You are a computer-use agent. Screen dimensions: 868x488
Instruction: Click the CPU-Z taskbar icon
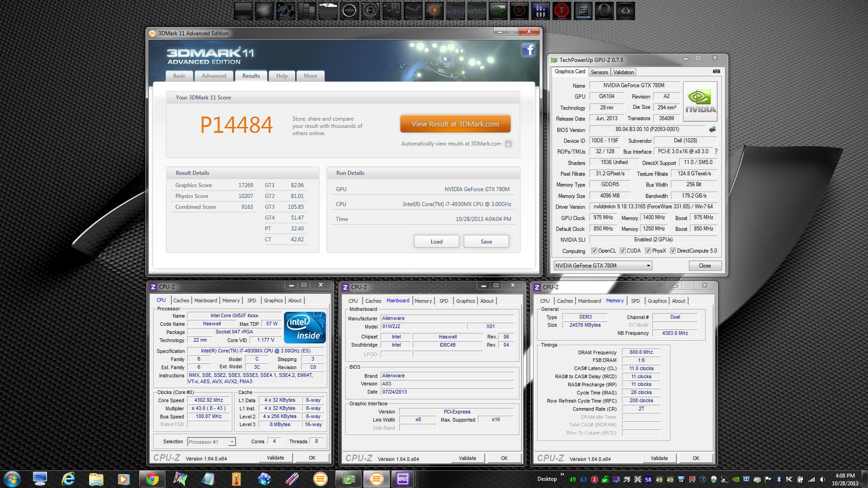coord(402,479)
